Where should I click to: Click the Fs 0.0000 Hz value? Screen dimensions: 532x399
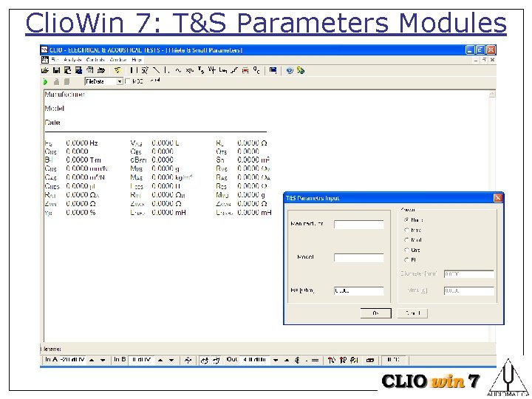[82, 143]
